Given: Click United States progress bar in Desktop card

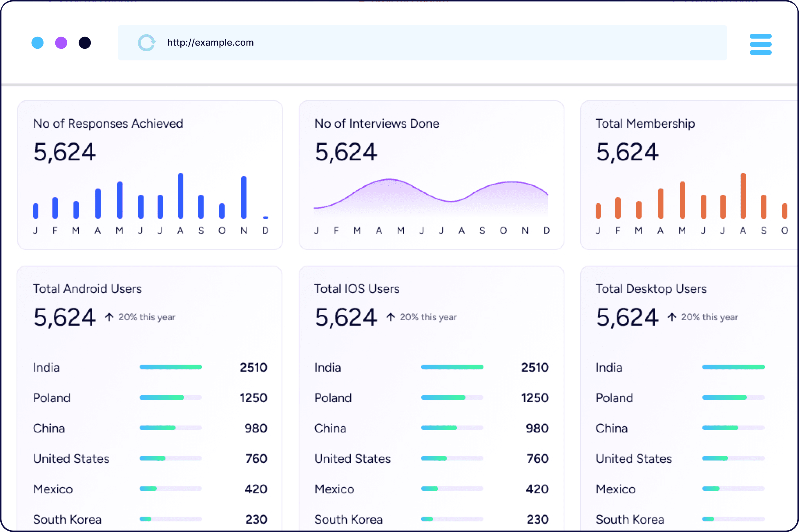Looking at the screenshot, I should pyautogui.click(x=733, y=458).
